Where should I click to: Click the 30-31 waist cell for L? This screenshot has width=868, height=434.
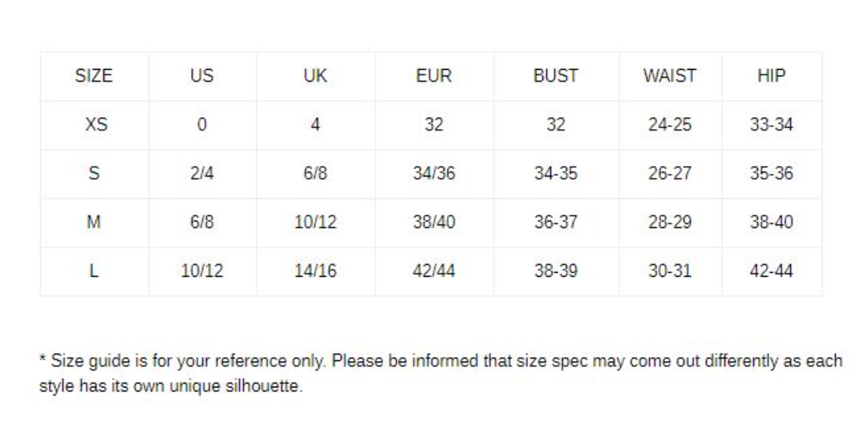coord(670,270)
